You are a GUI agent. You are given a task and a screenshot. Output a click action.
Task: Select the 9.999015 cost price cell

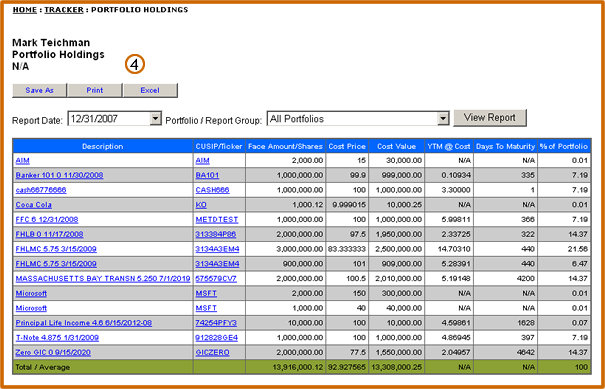click(x=347, y=205)
